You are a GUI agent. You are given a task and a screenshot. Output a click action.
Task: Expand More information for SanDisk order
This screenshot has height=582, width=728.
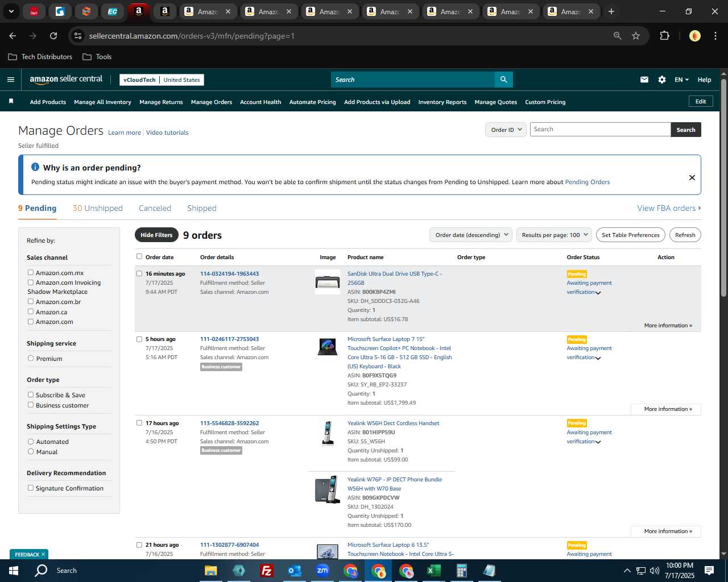(x=668, y=326)
